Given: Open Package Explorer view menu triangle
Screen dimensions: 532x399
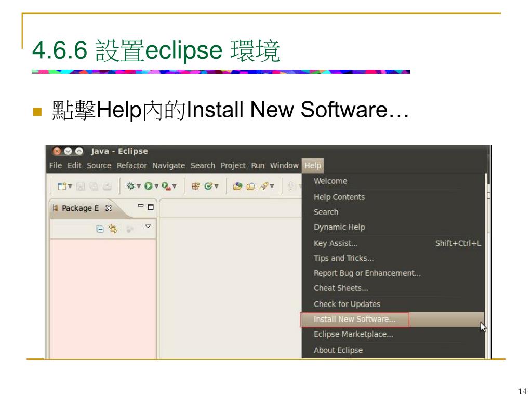Looking at the screenshot, I should coord(148,226).
